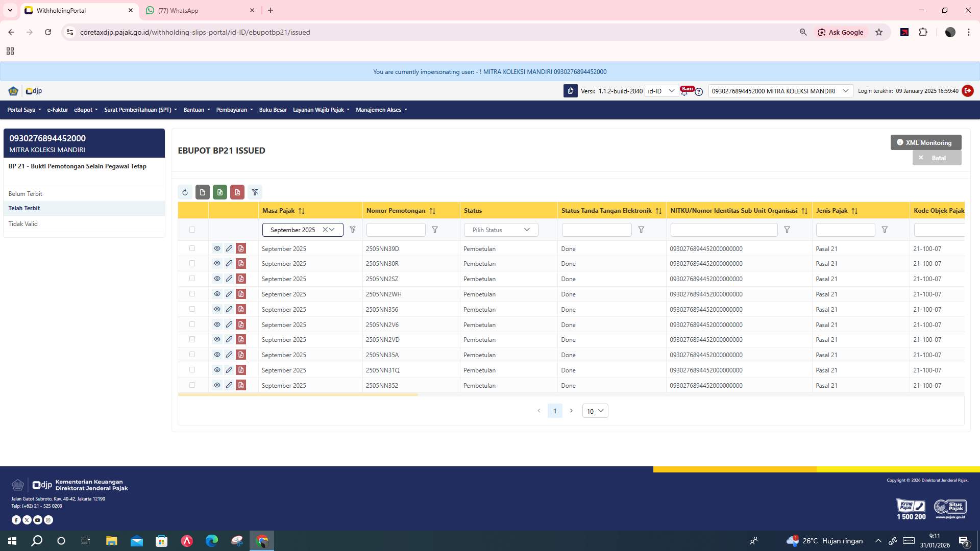Select the header checkbox to select all rows

(x=192, y=230)
